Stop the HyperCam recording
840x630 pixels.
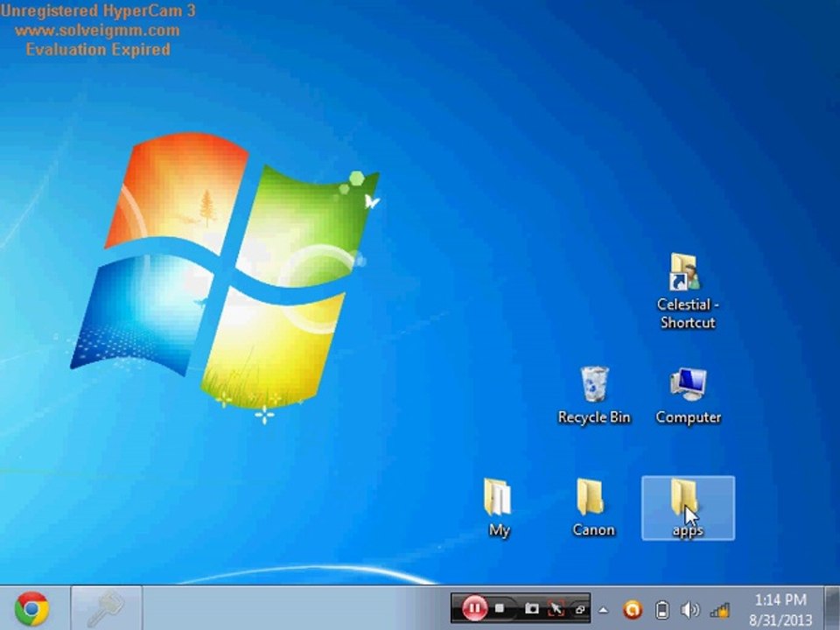point(500,608)
